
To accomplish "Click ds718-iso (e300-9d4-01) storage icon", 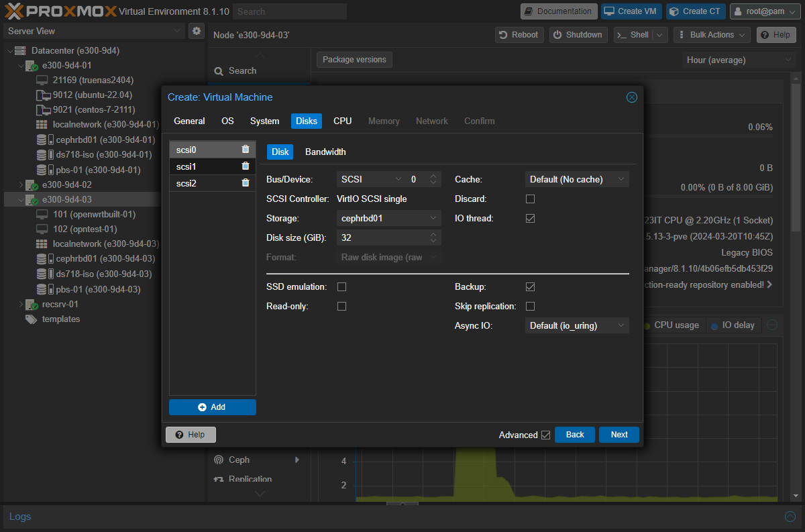I will click(44, 154).
